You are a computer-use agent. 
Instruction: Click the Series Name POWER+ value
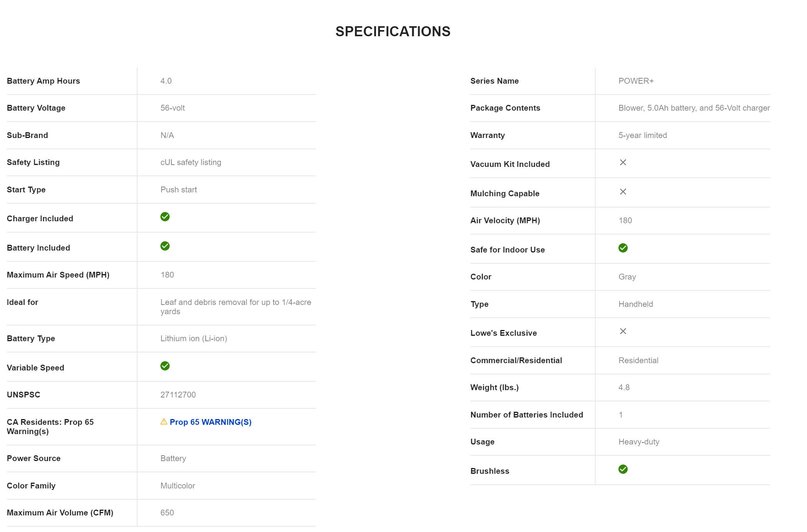(636, 81)
